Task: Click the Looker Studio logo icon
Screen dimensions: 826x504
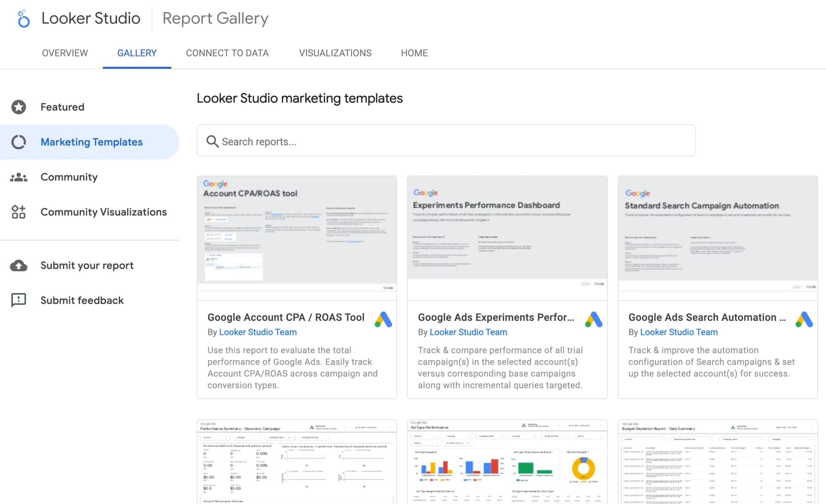Action: point(24,18)
